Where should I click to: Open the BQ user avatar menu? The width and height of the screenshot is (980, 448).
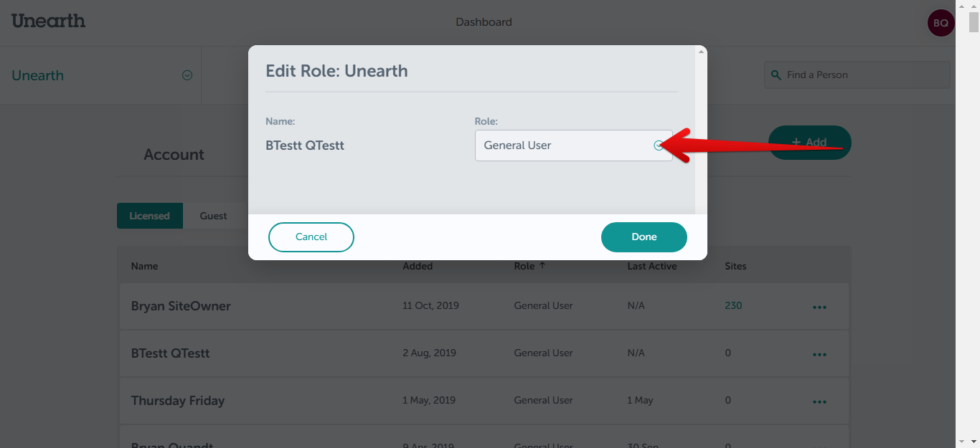(x=941, y=23)
